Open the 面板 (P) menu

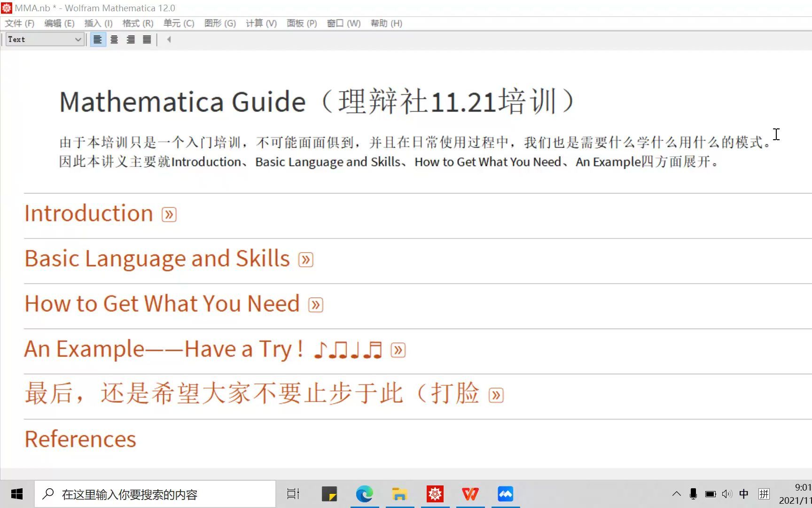[x=302, y=24]
